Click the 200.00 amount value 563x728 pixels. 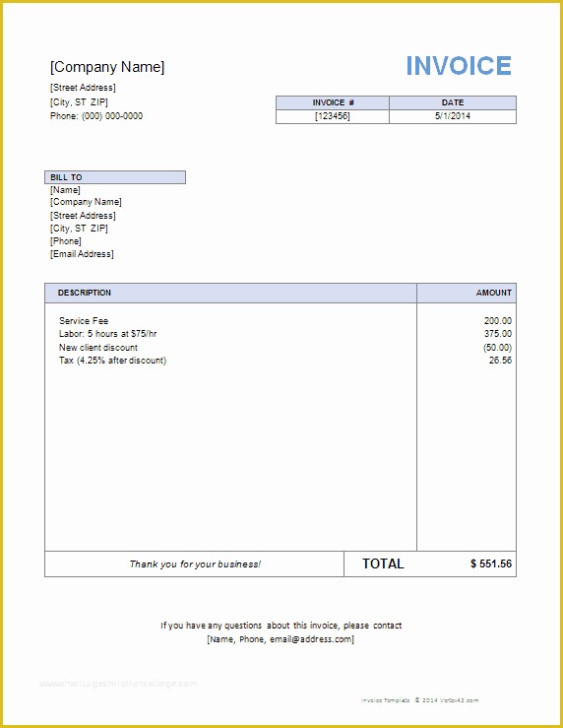498,321
